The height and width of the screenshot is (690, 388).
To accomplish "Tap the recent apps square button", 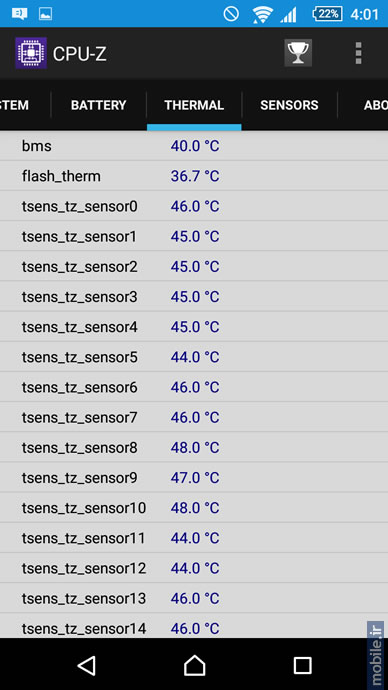I will pyautogui.click(x=302, y=665).
